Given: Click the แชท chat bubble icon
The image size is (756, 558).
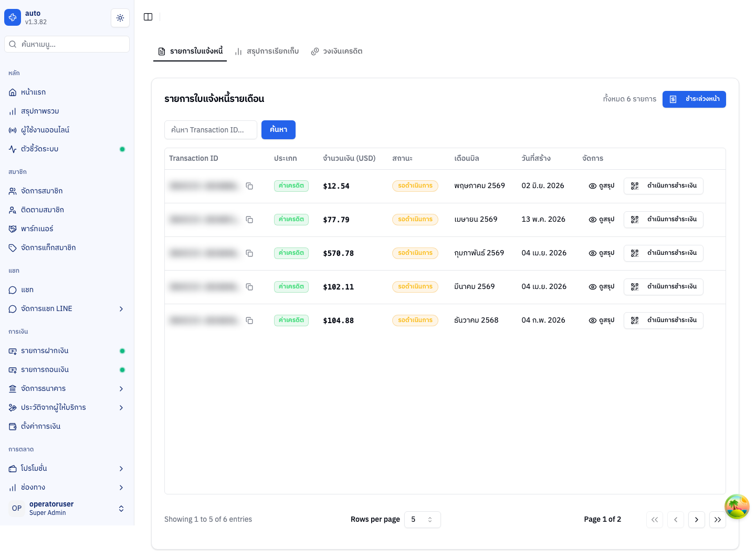Looking at the screenshot, I should point(13,290).
